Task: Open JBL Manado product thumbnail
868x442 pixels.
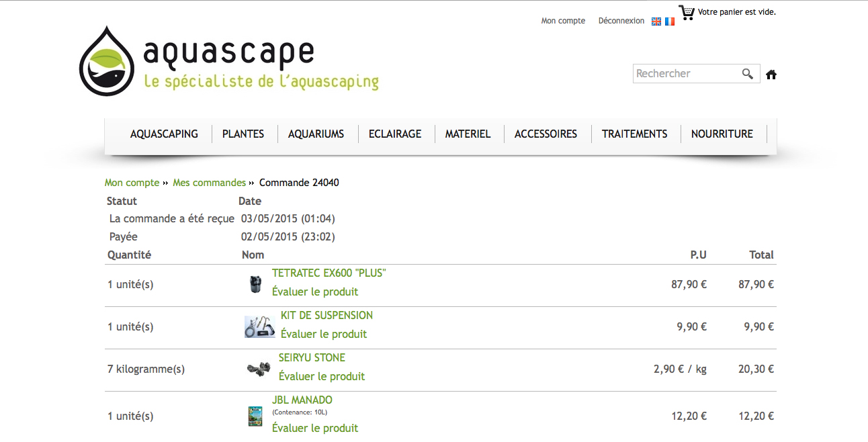Action: coord(255,416)
